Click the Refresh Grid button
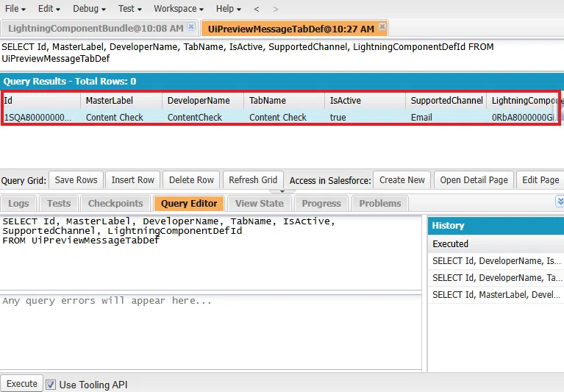The height and width of the screenshot is (392, 564). pyautogui.click(x=253, y=179)
